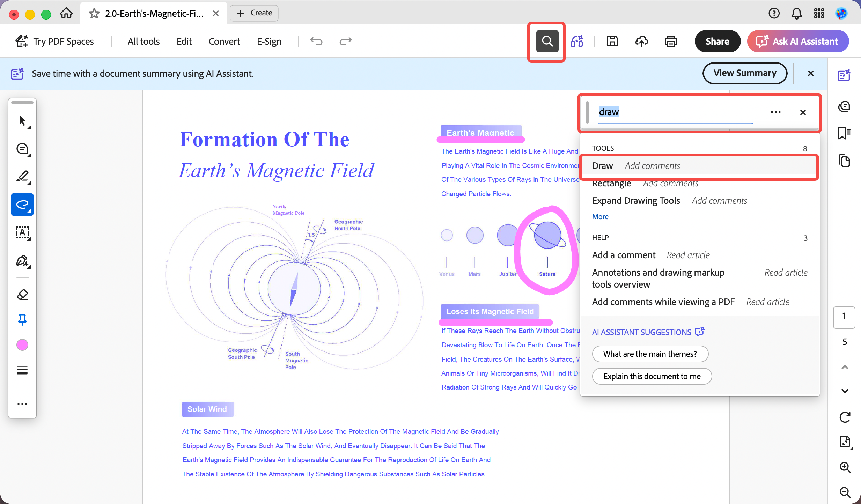
Task: Open the line thickness option
Action: (22, 370)
